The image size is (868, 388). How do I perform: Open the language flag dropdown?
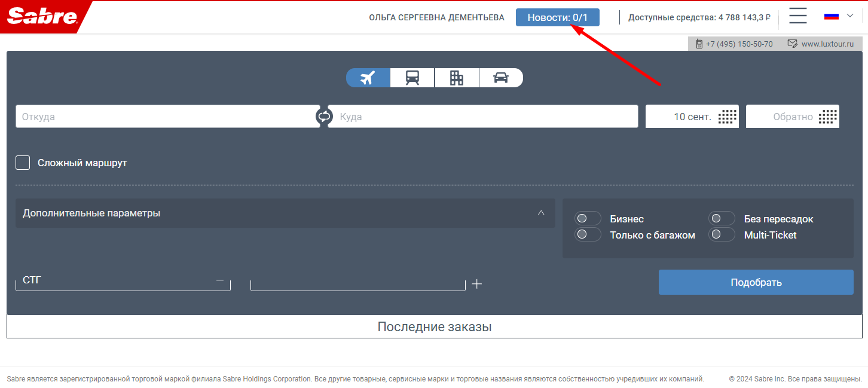click(839, 16)
